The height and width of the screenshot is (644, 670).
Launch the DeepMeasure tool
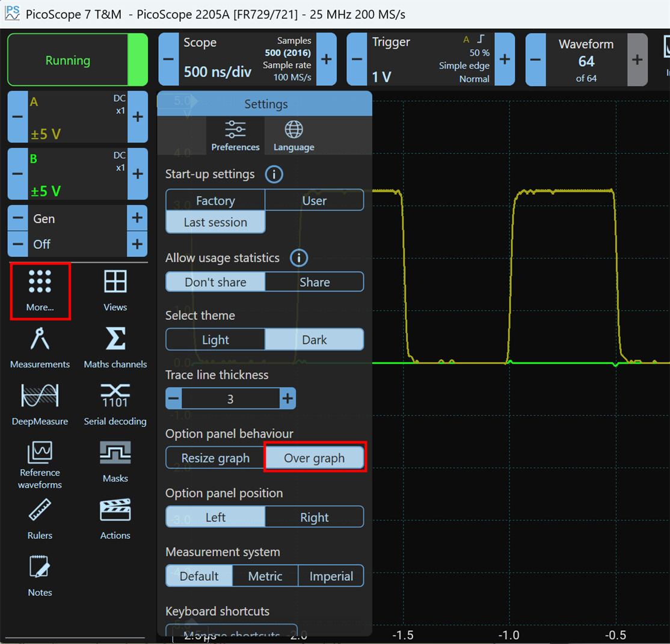pos(40,405)
